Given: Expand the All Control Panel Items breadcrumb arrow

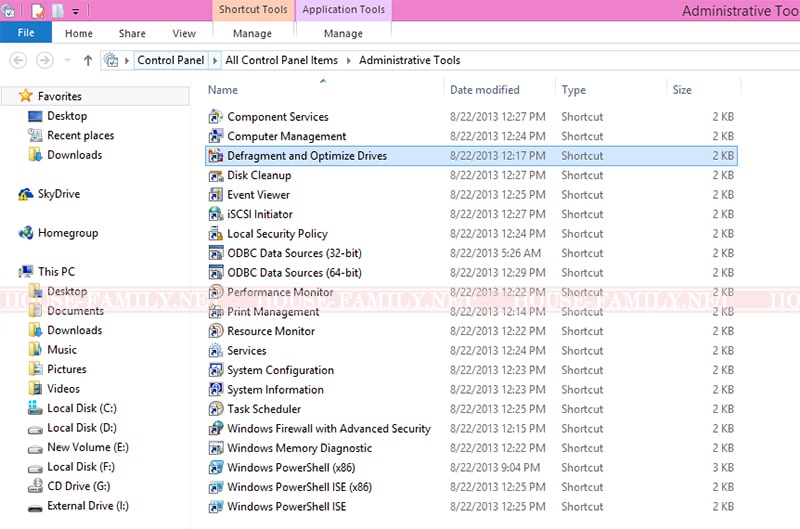Looking at the screenshot, I should coord(348,60).
